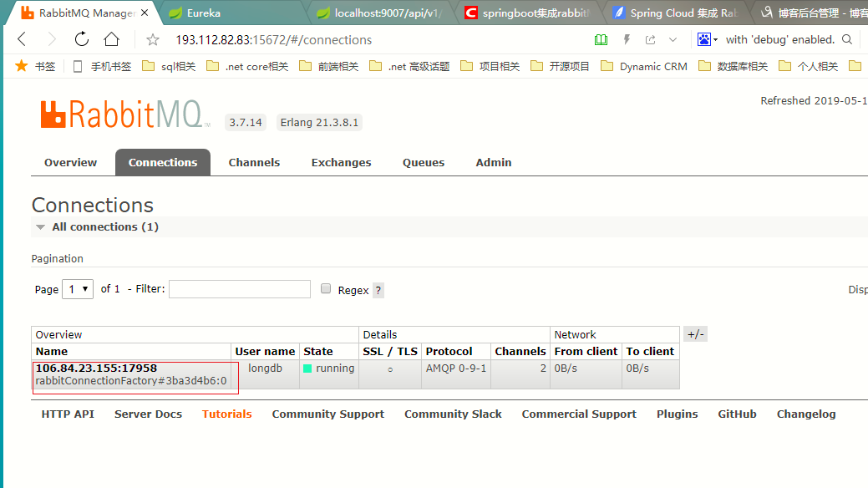This screenshot has width=868, height=488.
Task: Open the sql相关 bookmark folder
Action: pyautogui.click(x=169, y=67)
